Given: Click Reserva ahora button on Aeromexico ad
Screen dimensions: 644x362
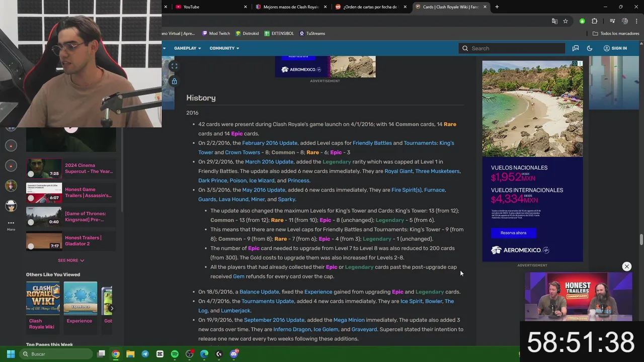Looking at the screenshot, I should [513, 233].
